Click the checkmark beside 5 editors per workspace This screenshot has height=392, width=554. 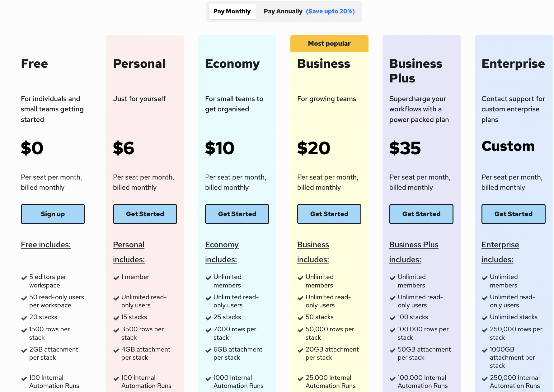coord(24,277)
